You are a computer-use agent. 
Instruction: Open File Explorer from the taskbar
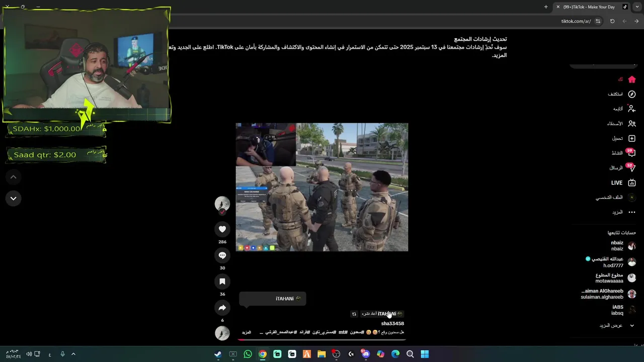321,354
